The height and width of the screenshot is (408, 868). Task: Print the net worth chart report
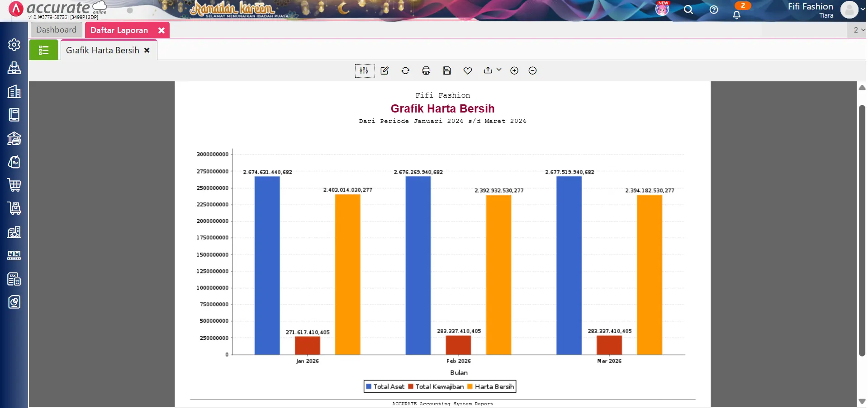tap(426, 70)
